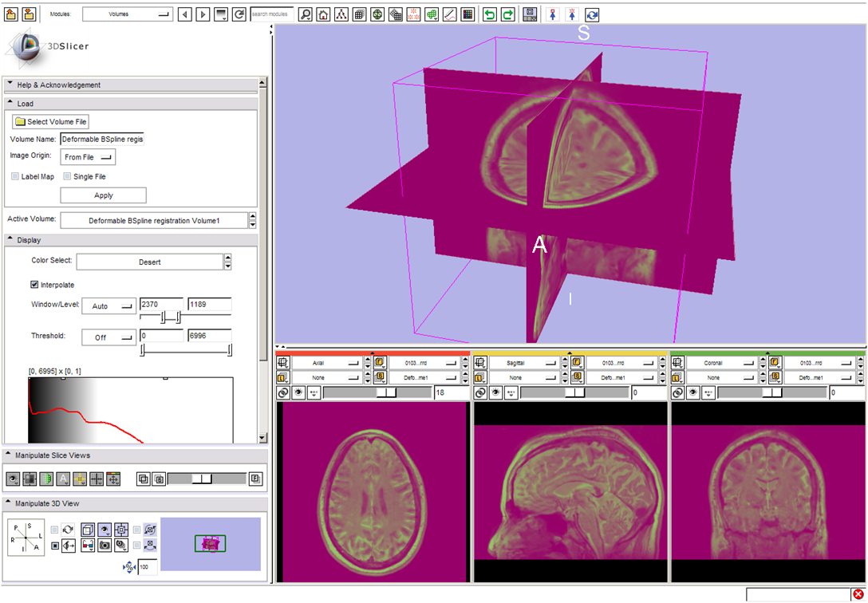The height and width of the screenshot is (603, 868).
Task: Take a 3D view screenshot with camera icon
Action: (105, 546)
